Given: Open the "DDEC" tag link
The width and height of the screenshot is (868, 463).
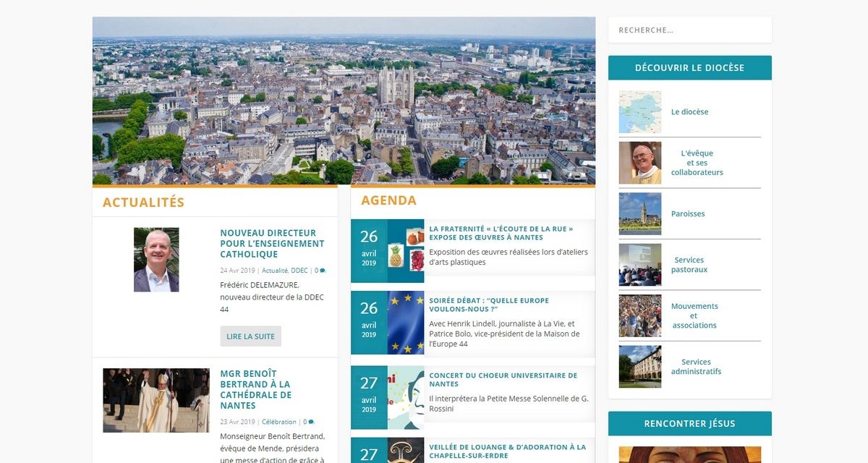Looking at the screenshot, I should coord(298,270).
